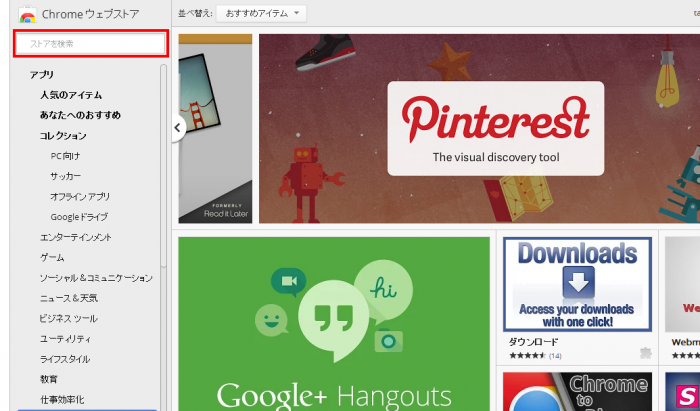Open the オフライン アプリ collection
Screen dimensions: 700x411
pos(80,196)
